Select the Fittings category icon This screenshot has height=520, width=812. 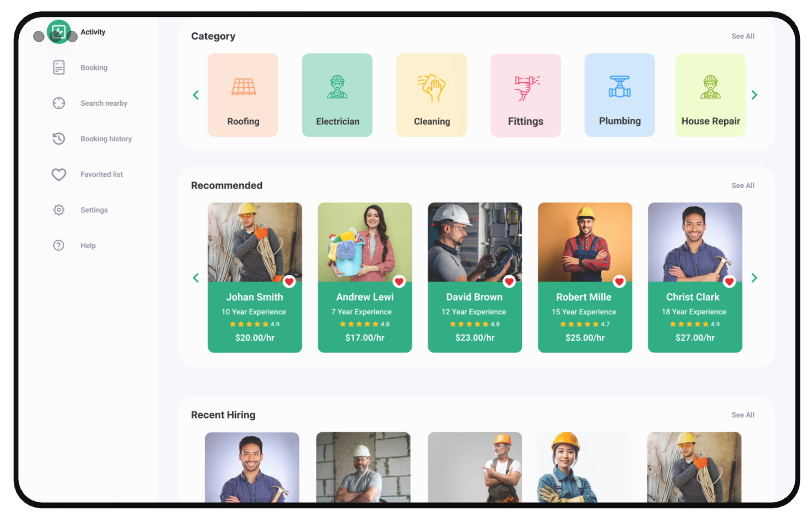pyautogui.click(x=526, y=87)
